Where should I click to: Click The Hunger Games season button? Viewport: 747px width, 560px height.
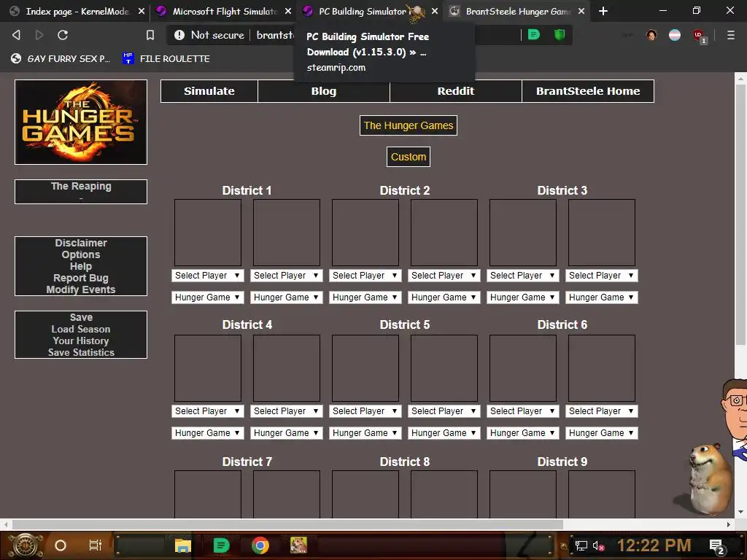409,125
